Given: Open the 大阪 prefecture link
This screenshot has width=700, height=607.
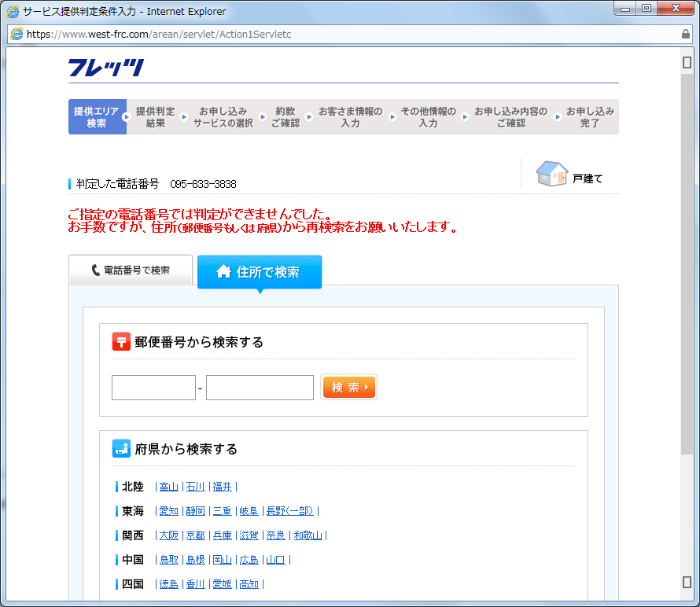Looking at the screenshot, I should 169,535.
